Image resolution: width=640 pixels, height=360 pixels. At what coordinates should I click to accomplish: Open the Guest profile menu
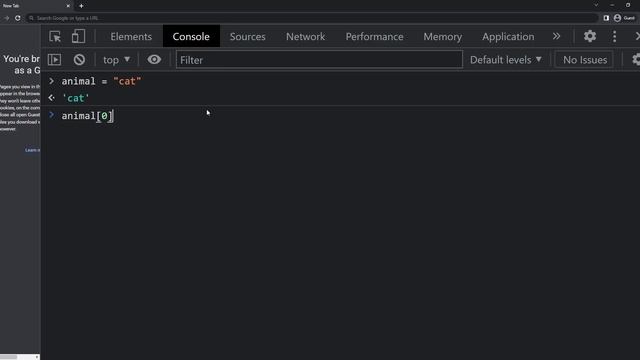(624, 18)
